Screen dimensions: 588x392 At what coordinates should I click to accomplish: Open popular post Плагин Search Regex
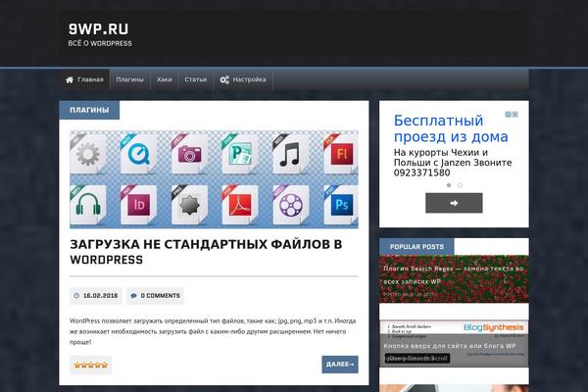(454, 275)
